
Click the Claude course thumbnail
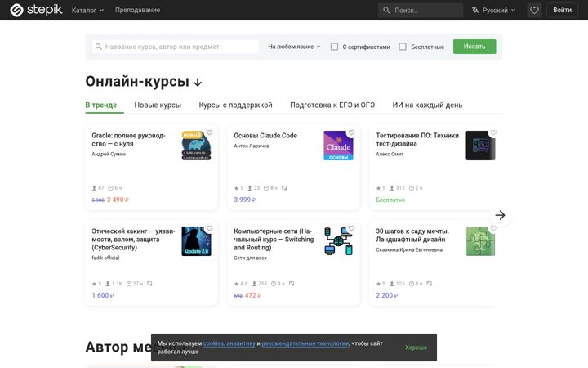[338, 146]
